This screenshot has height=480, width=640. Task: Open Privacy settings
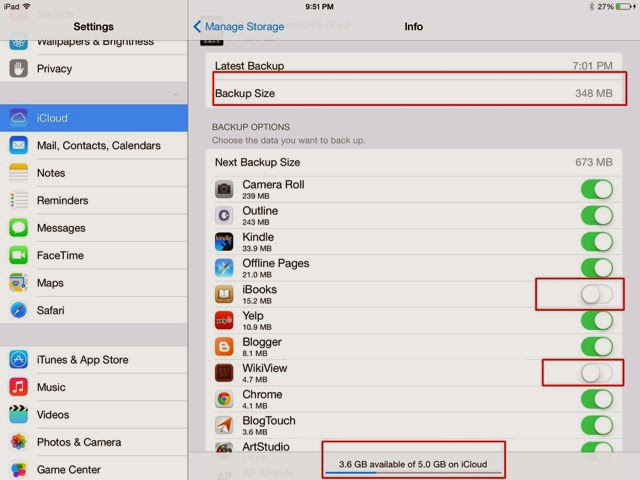[94, 69]
